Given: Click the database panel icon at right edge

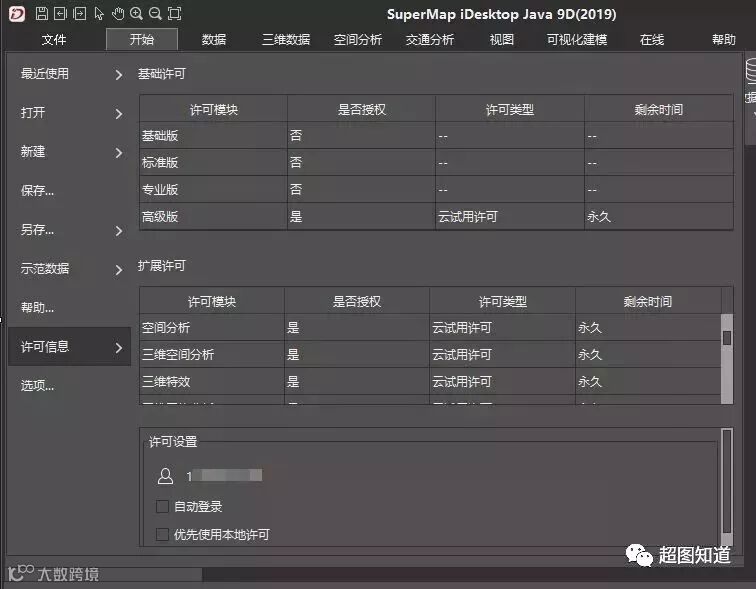Looking at the screenshot, I should coord(751,71).
